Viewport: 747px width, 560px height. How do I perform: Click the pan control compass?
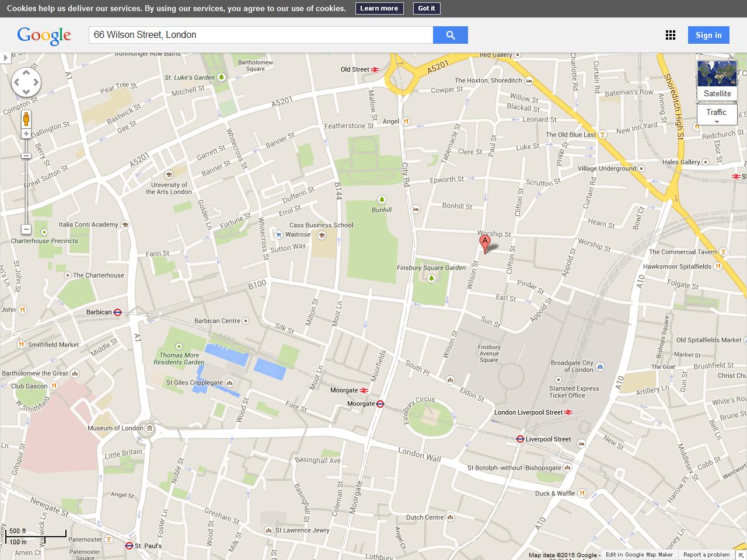[x=26, y=82]
